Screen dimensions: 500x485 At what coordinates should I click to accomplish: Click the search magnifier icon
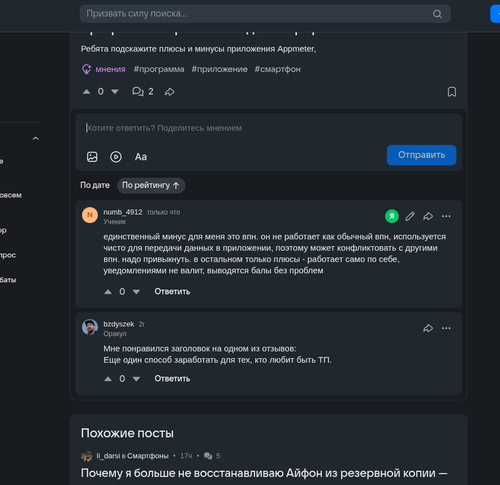tap(437, 14)
